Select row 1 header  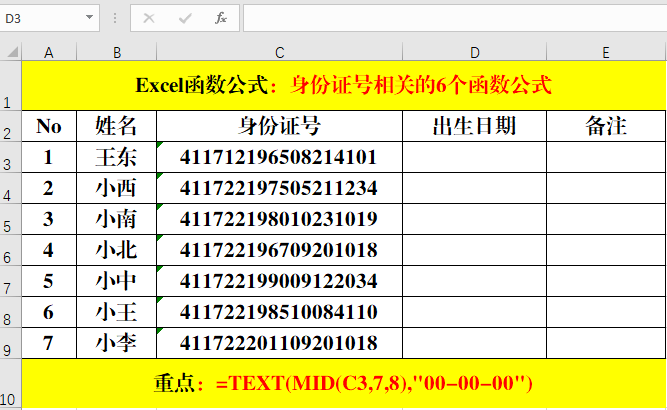(10, 85)
